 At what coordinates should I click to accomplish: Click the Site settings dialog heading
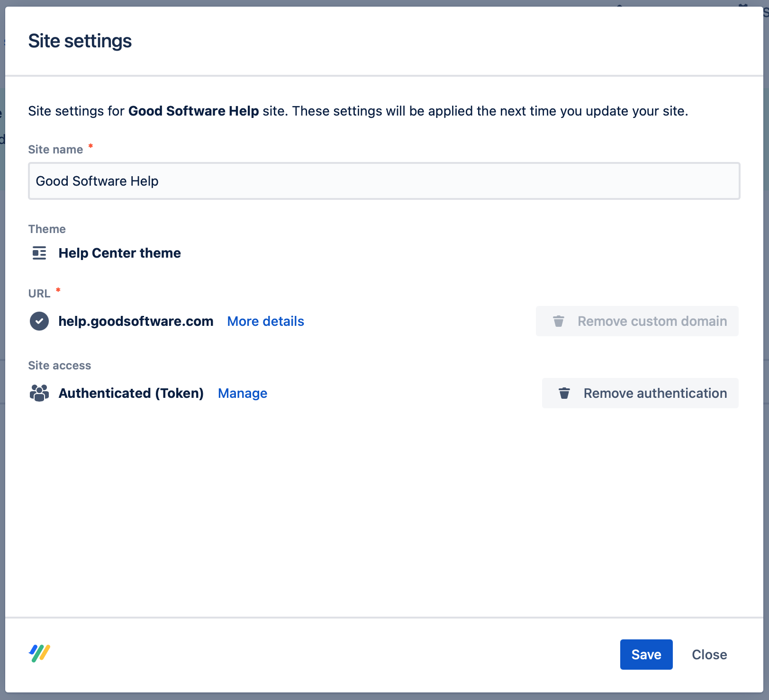(80, 41)
